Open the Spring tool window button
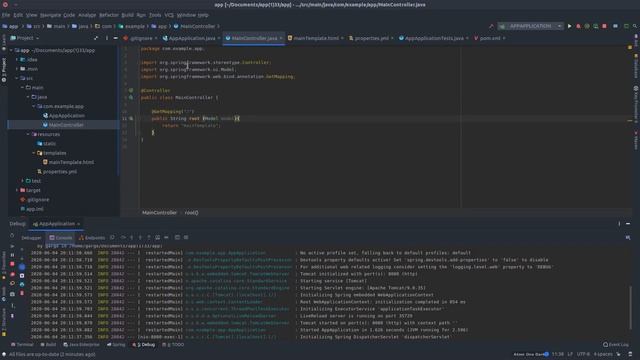Viewport: 640px width, 360px height. coord(116,345)
